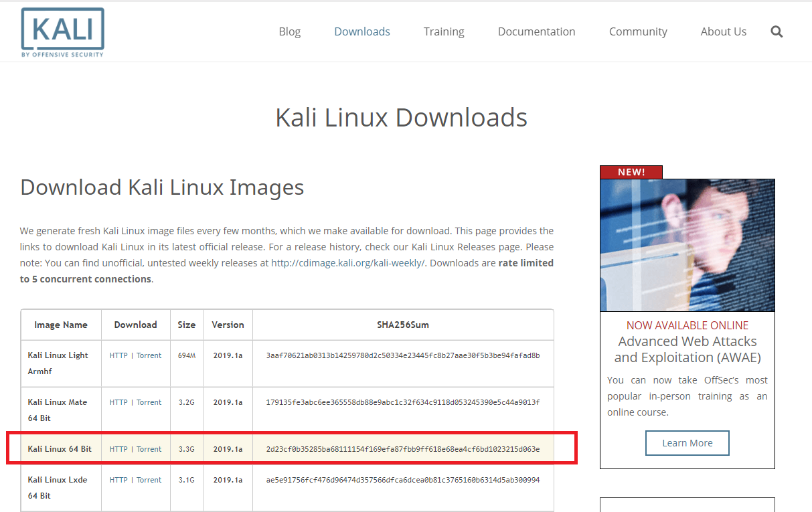Click the 3.1G size value

(x=187, y=480)
